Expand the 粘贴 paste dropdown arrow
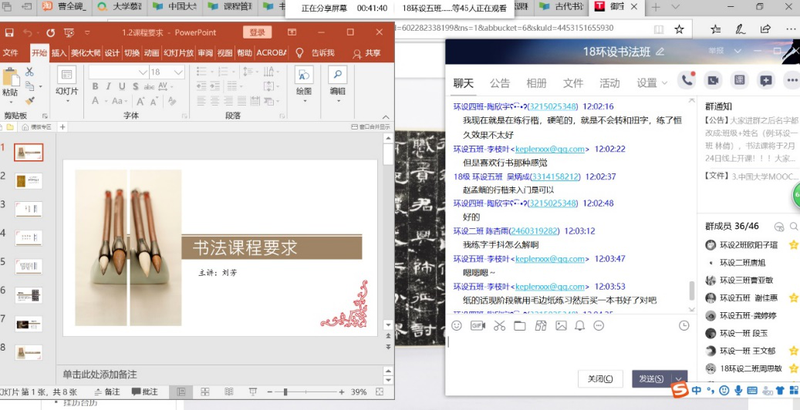The image size is (800, 410). point(10,101)
